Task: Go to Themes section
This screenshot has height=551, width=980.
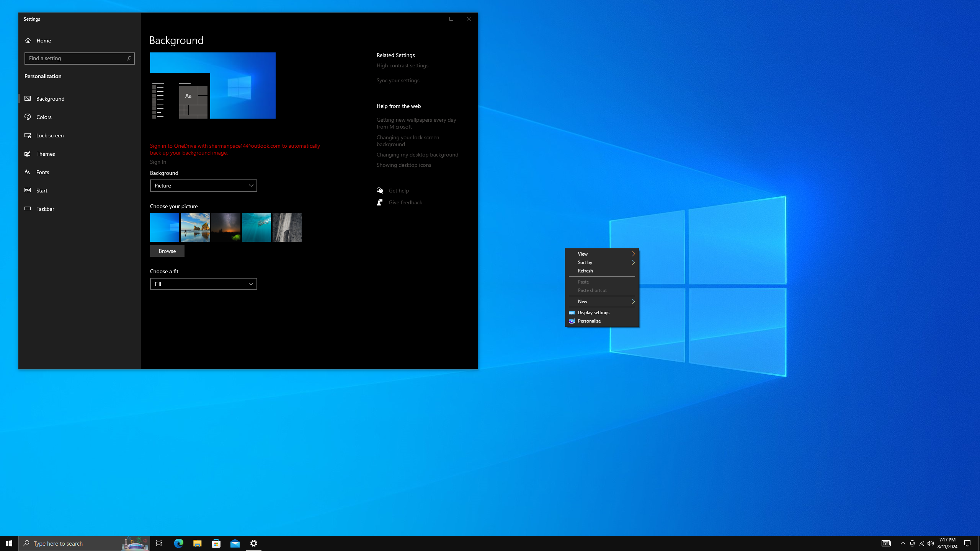Action: coord(46,154)
